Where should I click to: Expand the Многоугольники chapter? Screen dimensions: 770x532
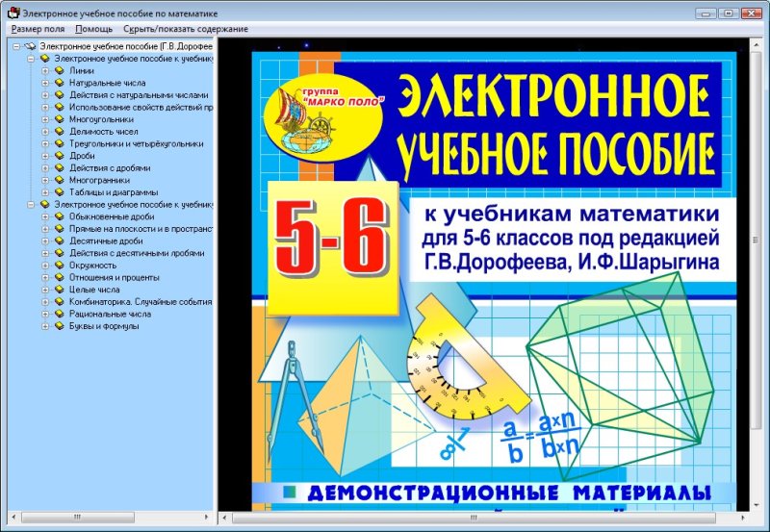pos(45,119)
